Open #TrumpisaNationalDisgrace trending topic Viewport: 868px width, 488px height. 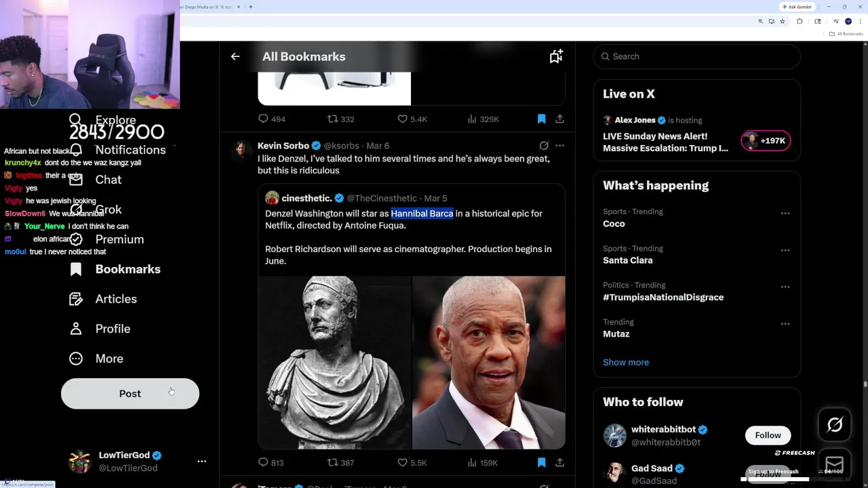663,298
